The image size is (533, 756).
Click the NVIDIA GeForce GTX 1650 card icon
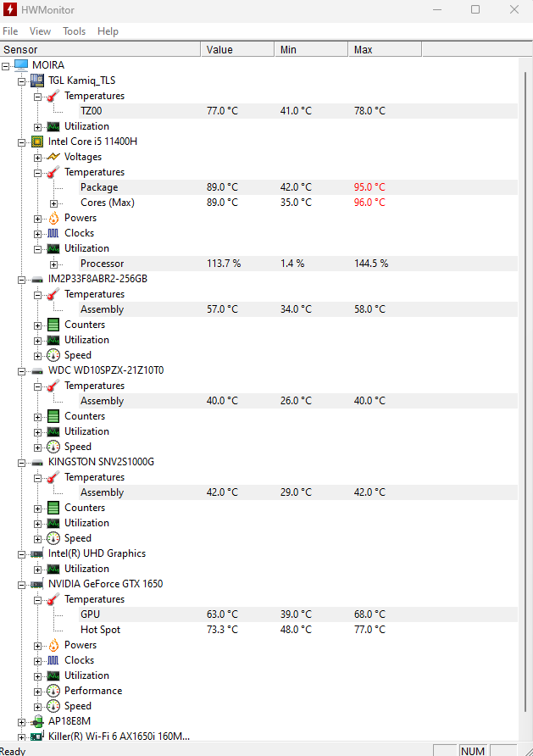(37, 584)
